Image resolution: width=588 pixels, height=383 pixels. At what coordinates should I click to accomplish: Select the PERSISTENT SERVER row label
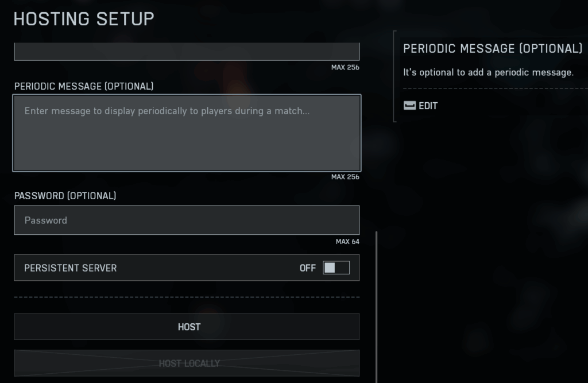click(x=71, y=268)
